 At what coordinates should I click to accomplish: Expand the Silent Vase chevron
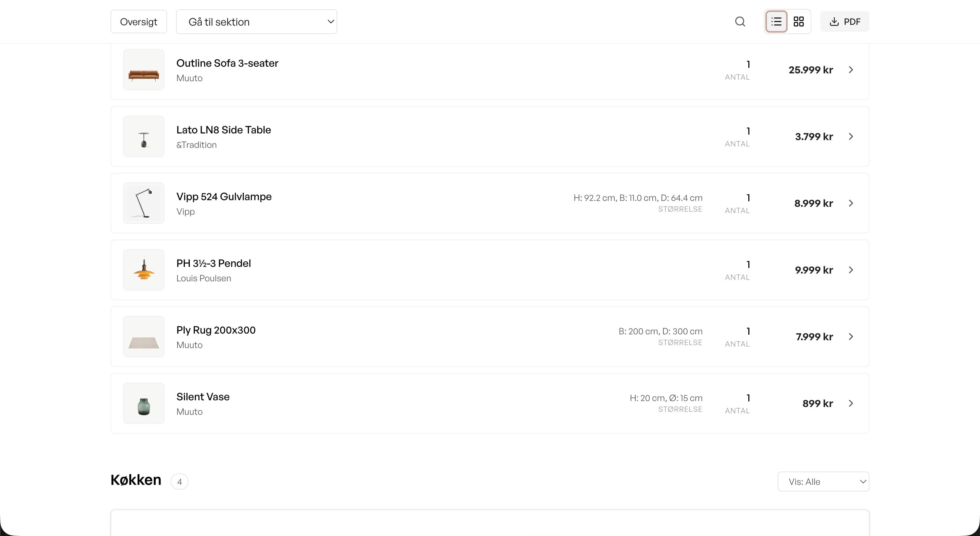851,404
